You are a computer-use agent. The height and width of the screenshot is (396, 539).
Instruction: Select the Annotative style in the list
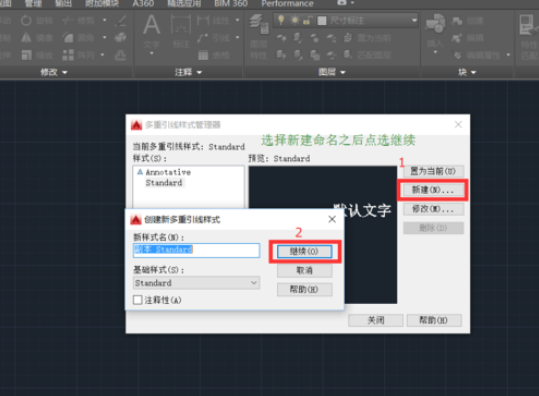[168, 172]
